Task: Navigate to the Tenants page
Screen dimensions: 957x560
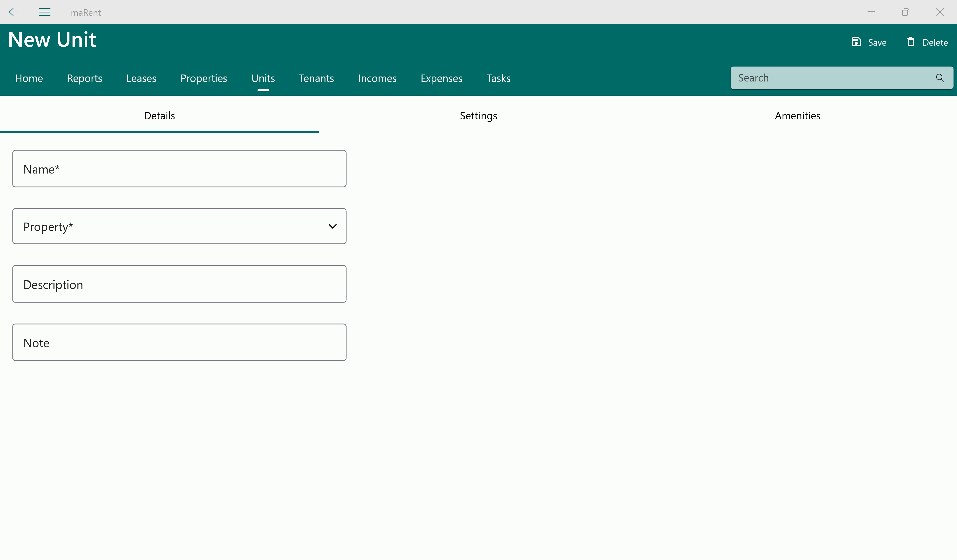Action: coord(316,79)
